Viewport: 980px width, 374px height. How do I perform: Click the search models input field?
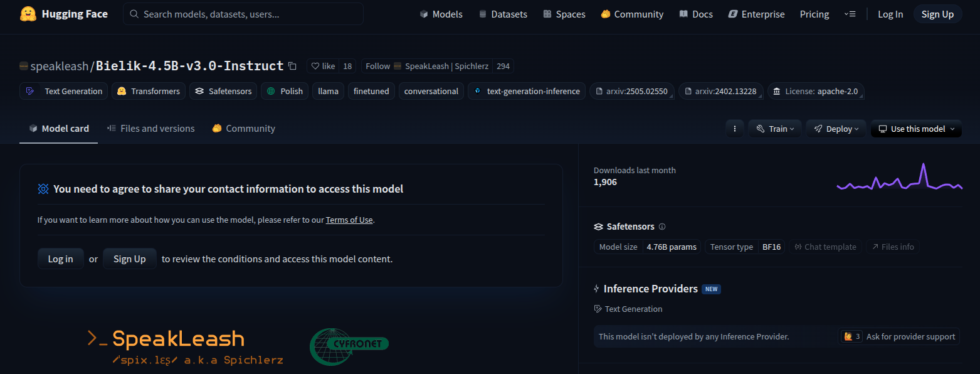[243, 14]
